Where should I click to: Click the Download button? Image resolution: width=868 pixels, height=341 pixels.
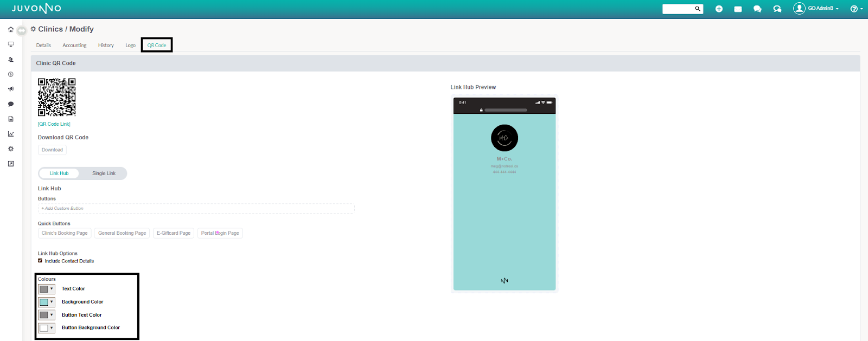pos(52,150)
